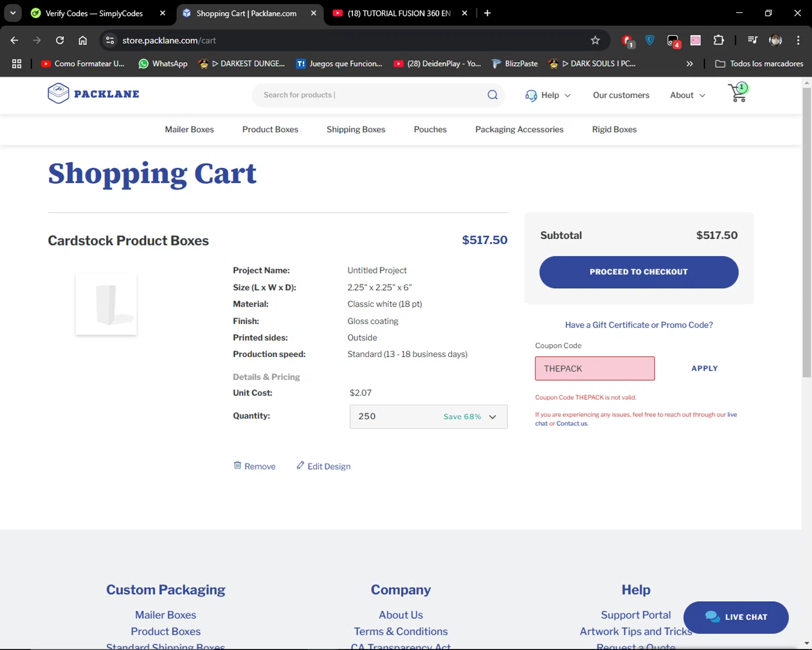Go back to previous page
This screenshot has height=650, width=812.
coord(15,40)
